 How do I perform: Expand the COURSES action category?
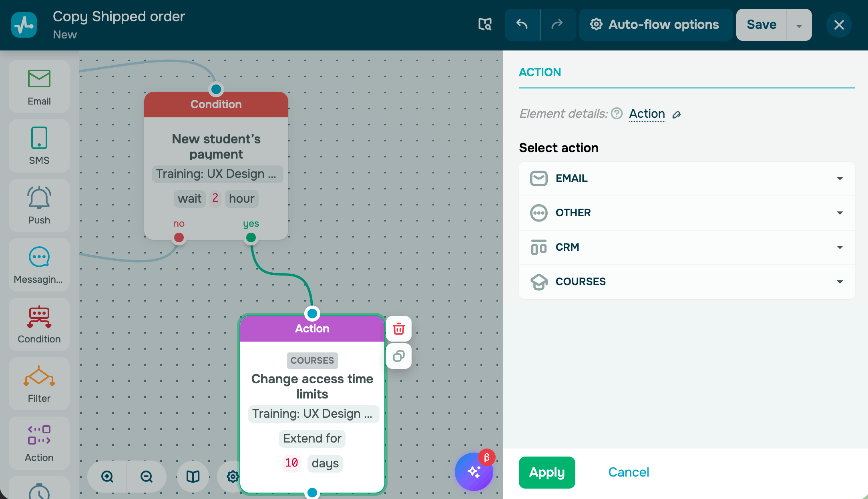(687, 282)
